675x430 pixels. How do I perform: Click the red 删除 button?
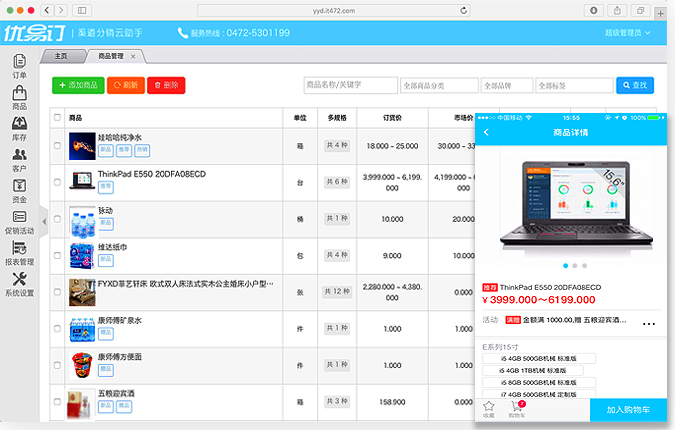pyautogui.click(x=166, y=85)
